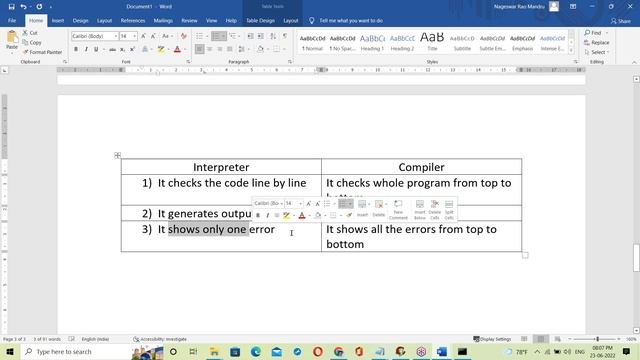
Task: Click the Share button
Action: click(620, 21)
